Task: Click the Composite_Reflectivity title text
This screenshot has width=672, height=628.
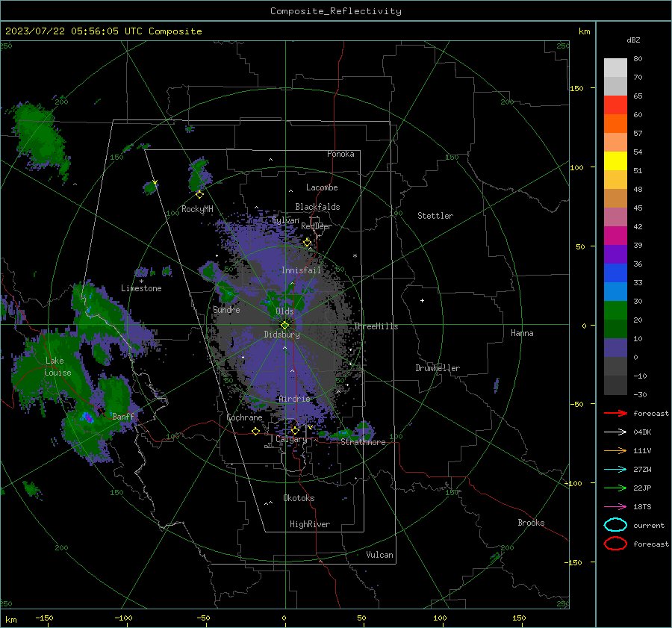Action: [x=336, y=11]
